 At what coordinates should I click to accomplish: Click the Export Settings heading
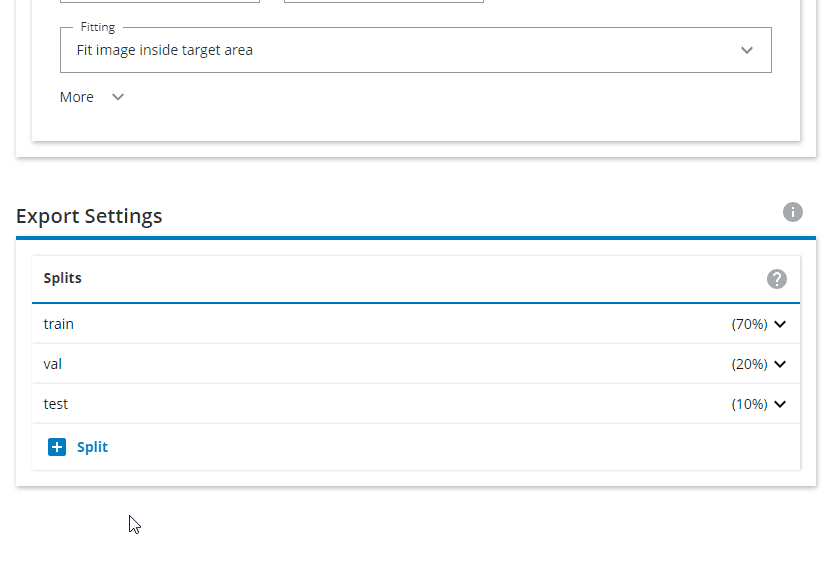[89, 216]
